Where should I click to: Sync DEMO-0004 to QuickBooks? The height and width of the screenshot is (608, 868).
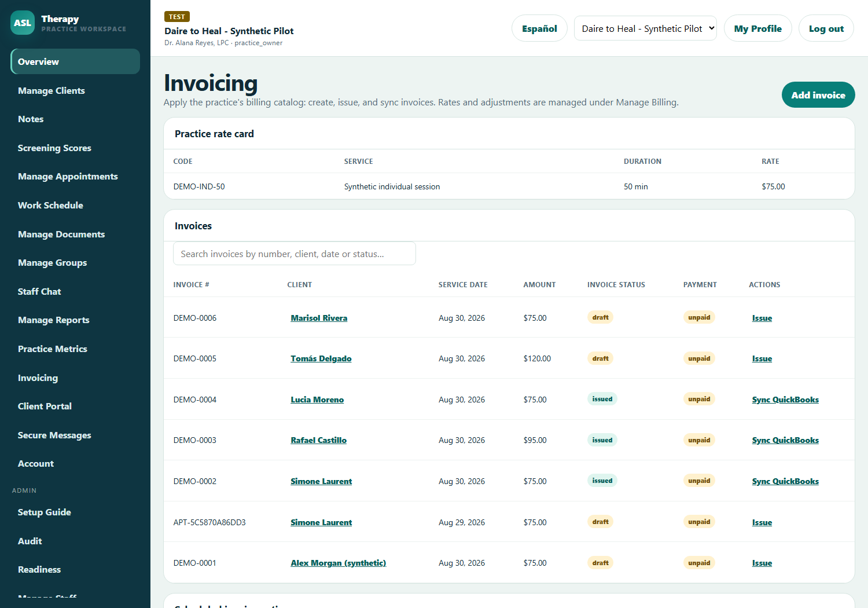[785, 400]
